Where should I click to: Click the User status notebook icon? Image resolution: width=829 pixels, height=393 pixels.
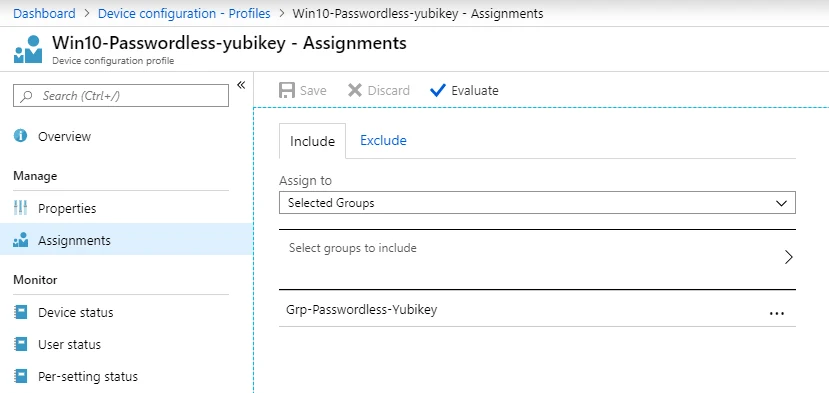click(21, 344)
